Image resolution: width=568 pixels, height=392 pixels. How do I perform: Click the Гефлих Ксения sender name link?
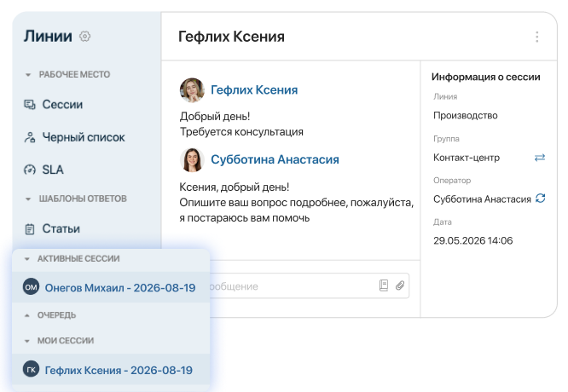pos(254,89)
